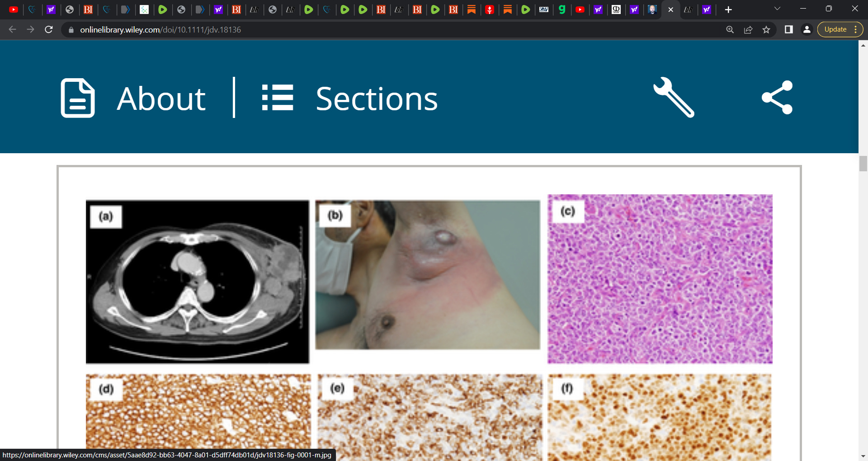Open figure panel (b) clinical photo
The width and height of the screenshot is (868, 461).
(428, 275)
